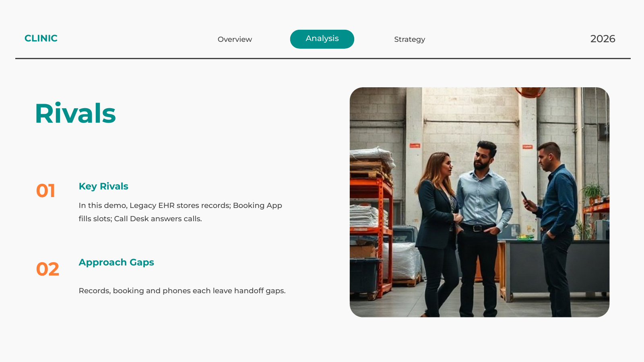
Task: Switch to the Strategy tab
Action: (x=409, y=39)
